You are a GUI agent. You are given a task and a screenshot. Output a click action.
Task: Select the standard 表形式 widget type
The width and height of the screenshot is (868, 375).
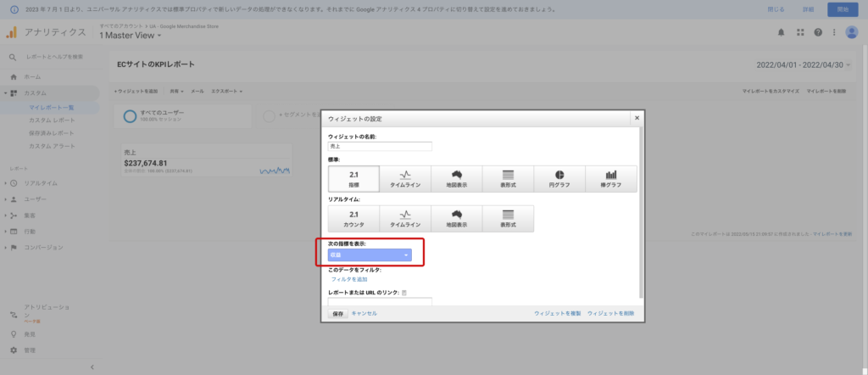509,179
